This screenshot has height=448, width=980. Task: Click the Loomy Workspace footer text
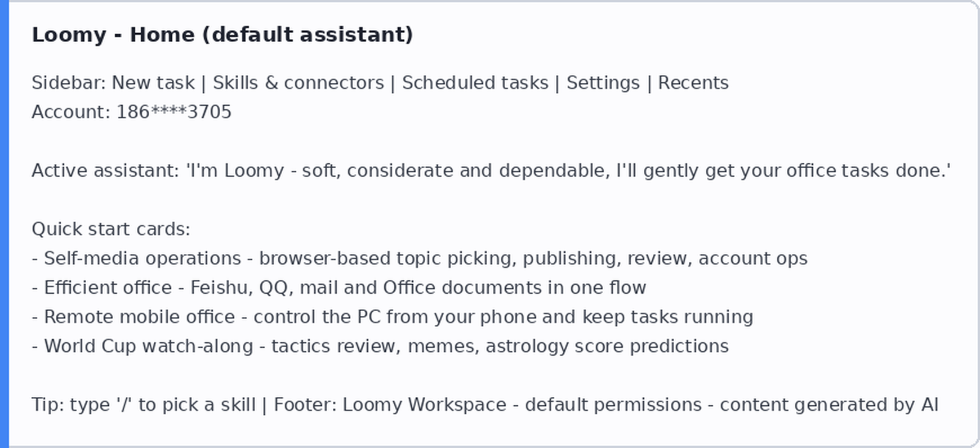(424, 405)
